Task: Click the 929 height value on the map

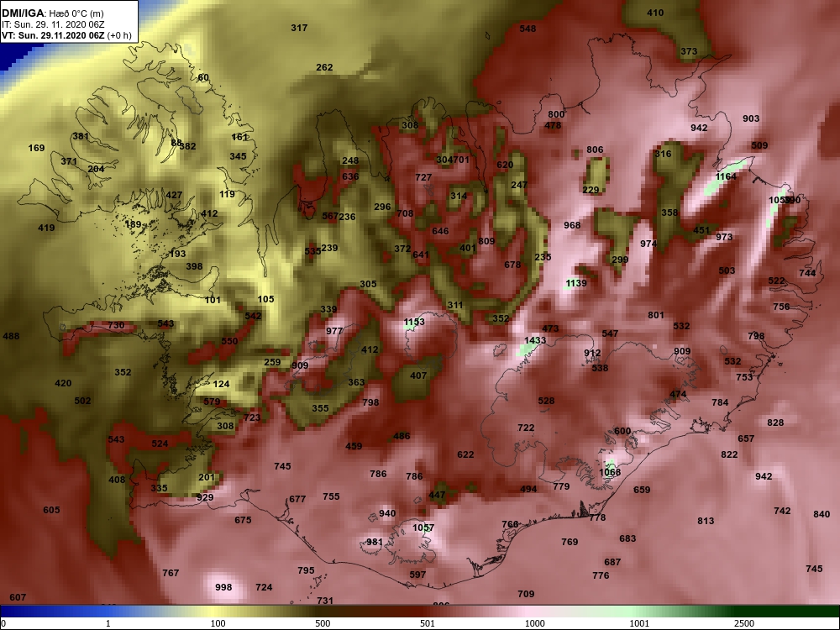Action: pyautogui.click(x=205, y=497)
